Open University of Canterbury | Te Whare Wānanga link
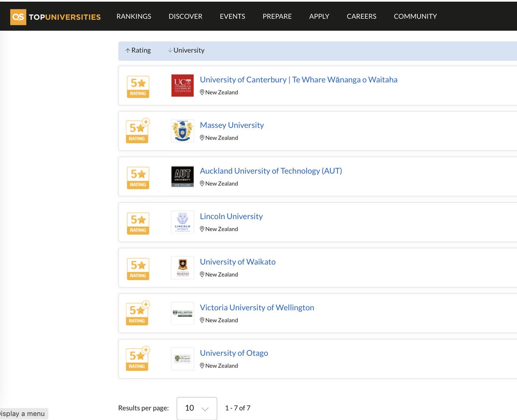This screenshot has height=420, width=517. pyautogui.click(x=299, y=80)
